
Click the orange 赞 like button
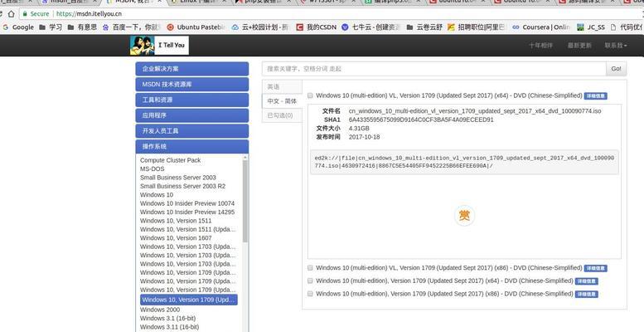click(464, 216)
